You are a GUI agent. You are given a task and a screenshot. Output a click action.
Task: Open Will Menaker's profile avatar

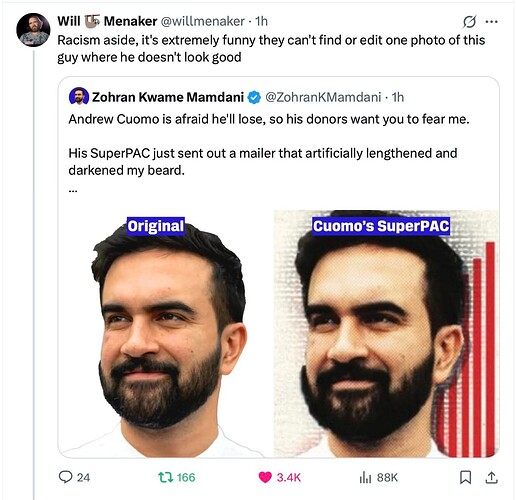point(33,30)
